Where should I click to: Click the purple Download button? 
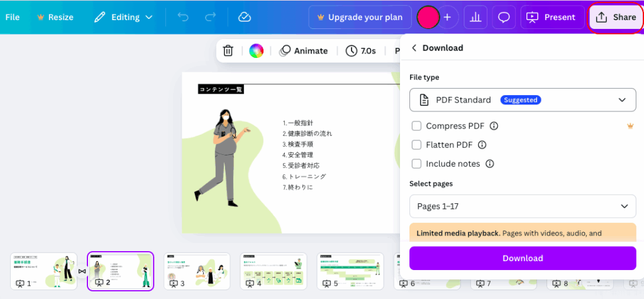click(x=523, y=258)
